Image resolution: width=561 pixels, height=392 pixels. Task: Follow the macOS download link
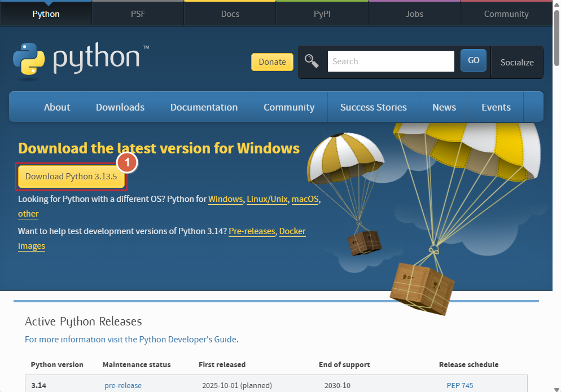point(305,199)
